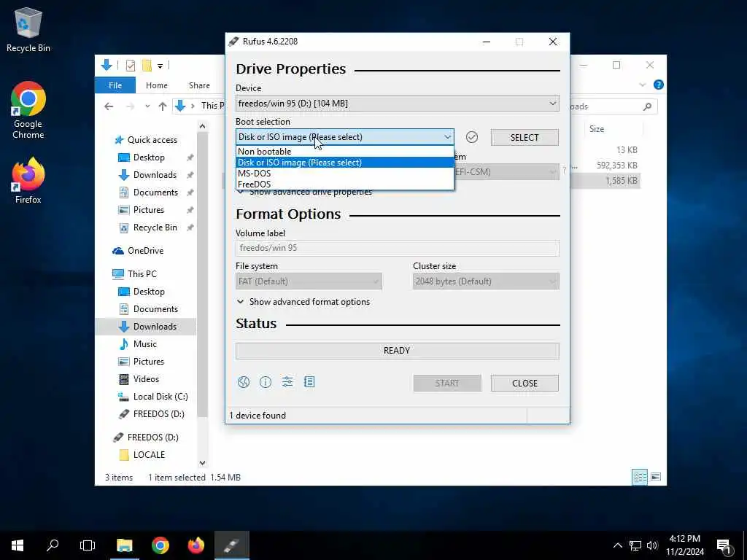Screen dimensions: 747x560
Task: Open Chrome from the taskbar
Action: click(x=160, y=545)
